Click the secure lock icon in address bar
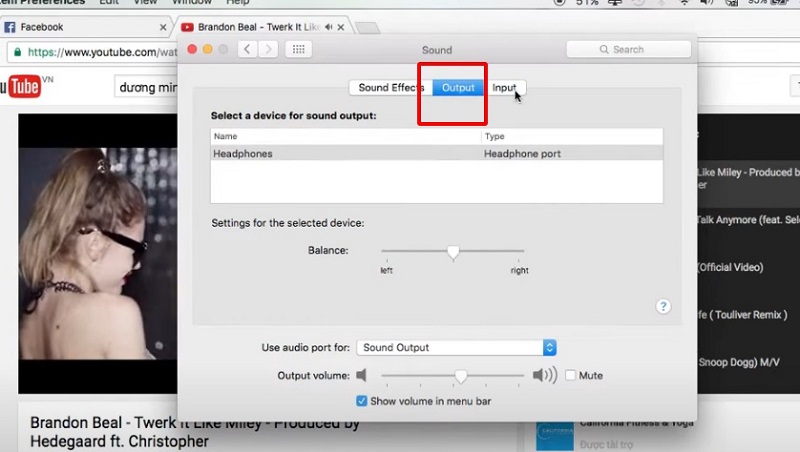Viewport: 800px width, 452px height. 18,52
